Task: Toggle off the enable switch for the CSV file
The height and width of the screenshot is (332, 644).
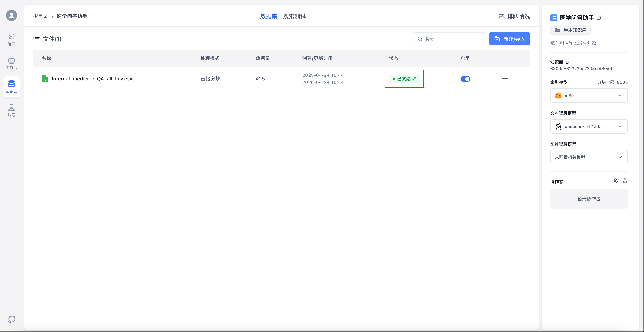Action: click(x=465, y=79)
